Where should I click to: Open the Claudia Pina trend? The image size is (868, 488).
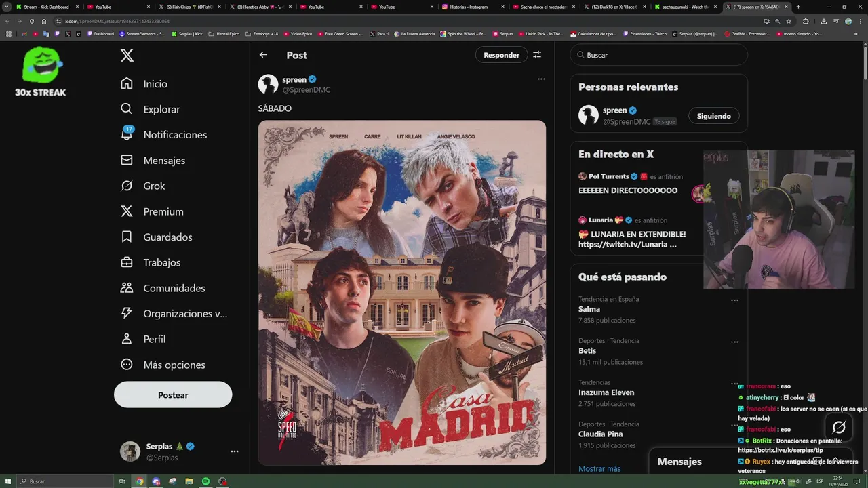tap(600, 434)
